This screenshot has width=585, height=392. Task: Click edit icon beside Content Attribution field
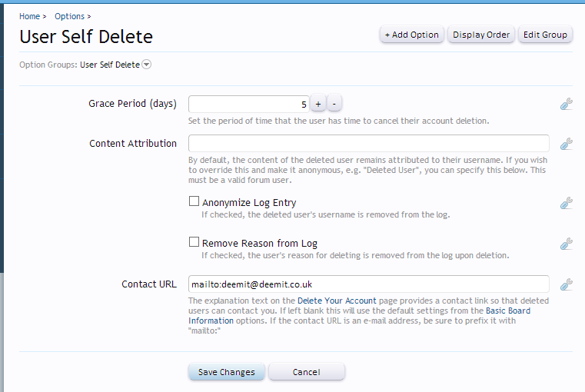coord(566,144)
